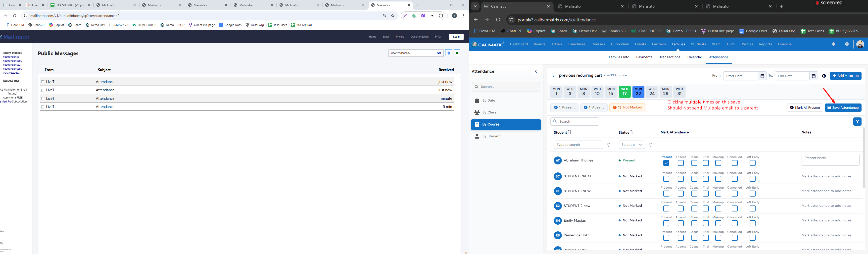
Task: Click Mark All Present button
Action: pyautogui.click(x=805, y=108)
